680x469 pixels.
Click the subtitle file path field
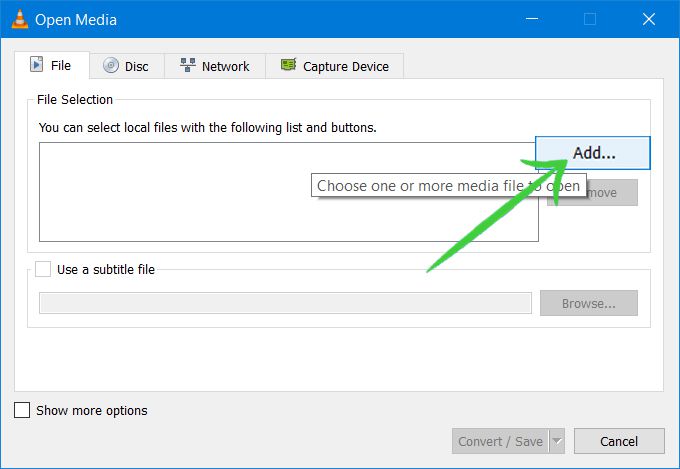(x=285, y=303)
